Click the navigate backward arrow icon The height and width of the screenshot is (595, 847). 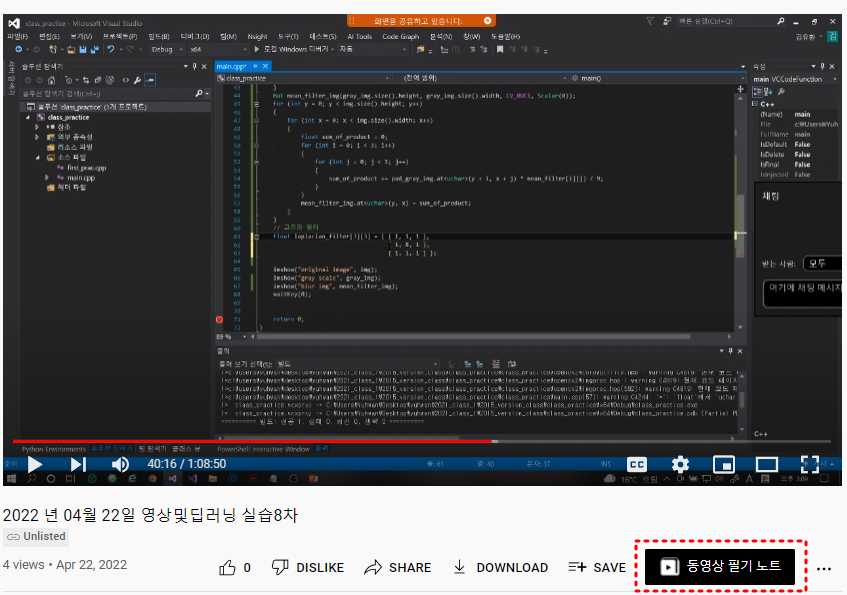(x=18, y=49)
